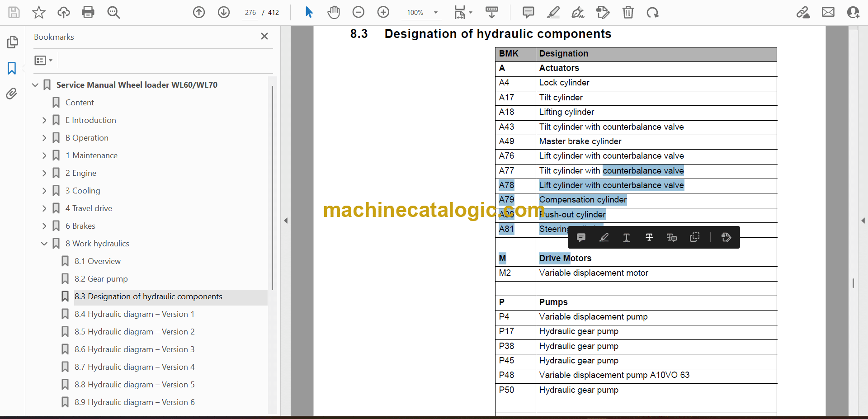The width and height of the screenshot is (868, 419).
Task: Open the Attachments paperclip panel
Action: point(12,94)
